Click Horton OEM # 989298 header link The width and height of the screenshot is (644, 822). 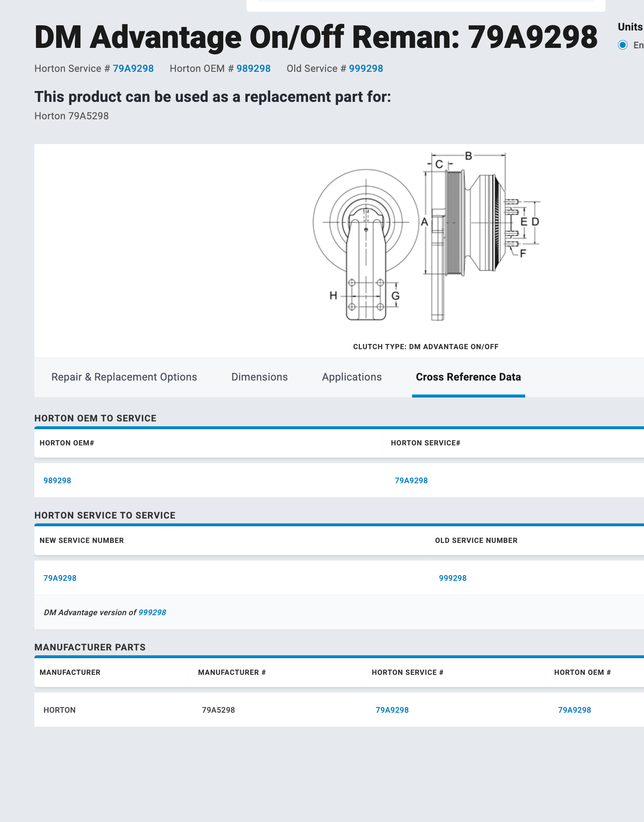coord(253,68)
